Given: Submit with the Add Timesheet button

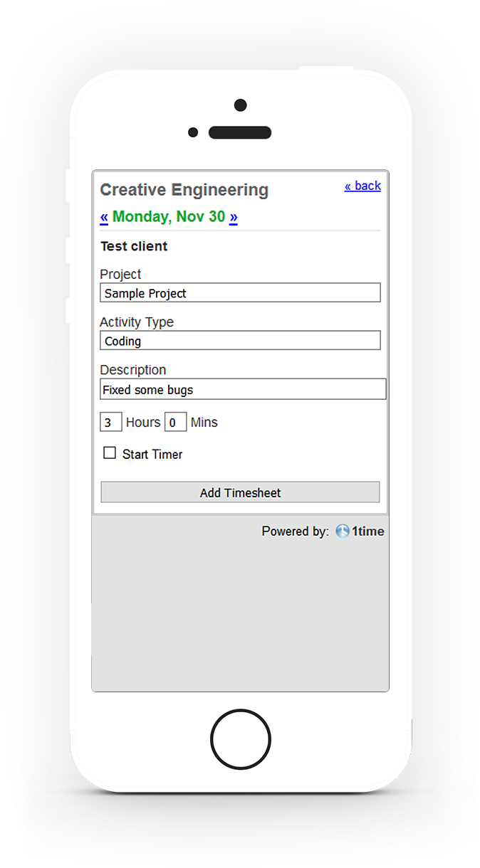Looking at the screenshot, I should (240, 492).
